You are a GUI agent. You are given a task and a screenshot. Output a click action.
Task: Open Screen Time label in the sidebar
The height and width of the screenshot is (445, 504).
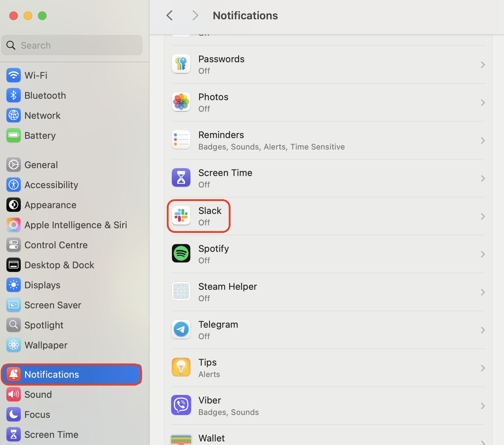tap(52, 435)
